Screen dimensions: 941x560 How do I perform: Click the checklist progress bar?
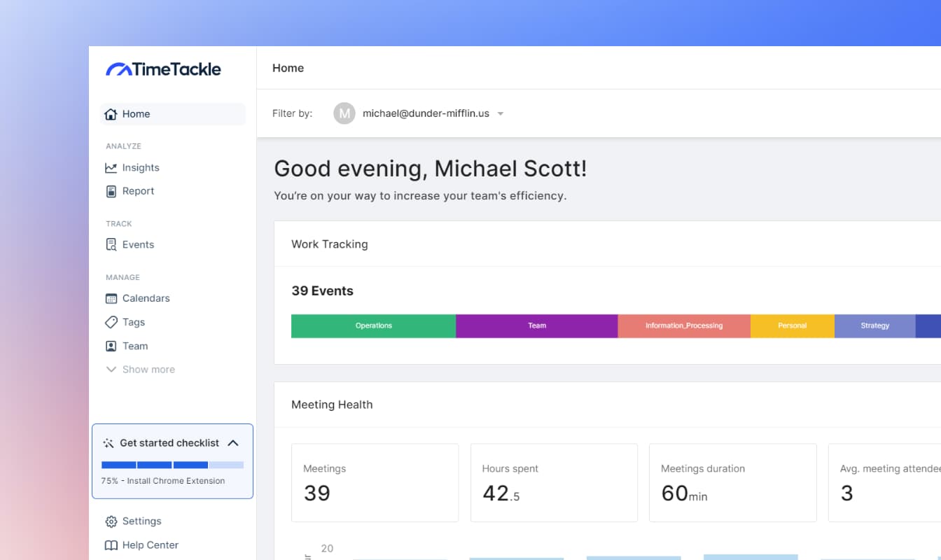coord(172,465)
